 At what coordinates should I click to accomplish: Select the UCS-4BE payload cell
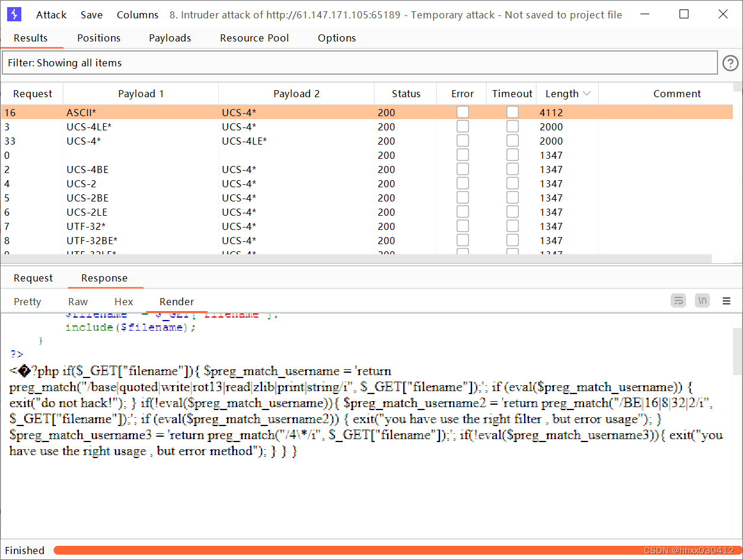pos(141,169)
